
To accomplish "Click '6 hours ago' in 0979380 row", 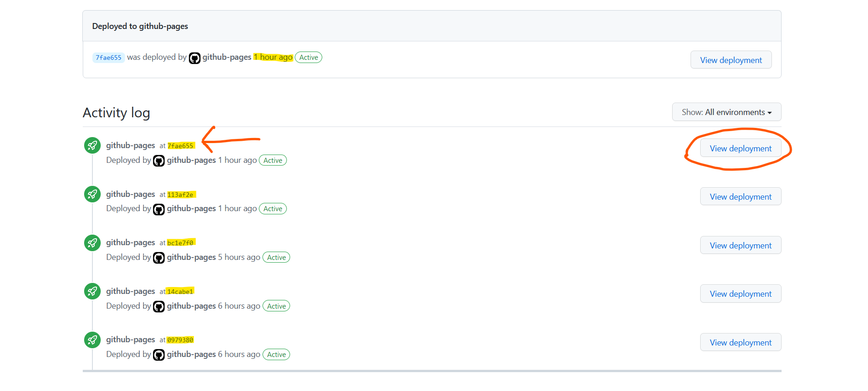I will (239, 354).
